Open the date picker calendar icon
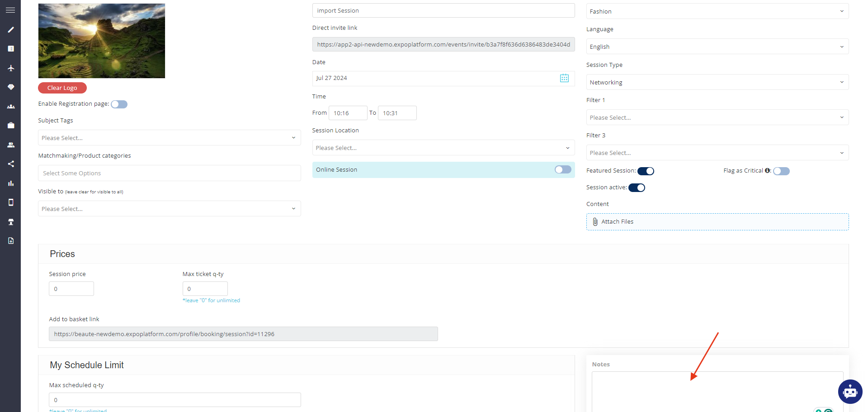Viewport: 868px width, 412px height. [564, 78]
